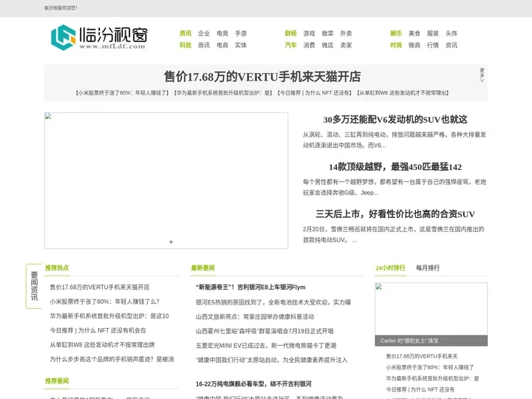The image size is (532, 399).
Task: Open the 推荐热点 section heading
Action: [x=57, y=267]
